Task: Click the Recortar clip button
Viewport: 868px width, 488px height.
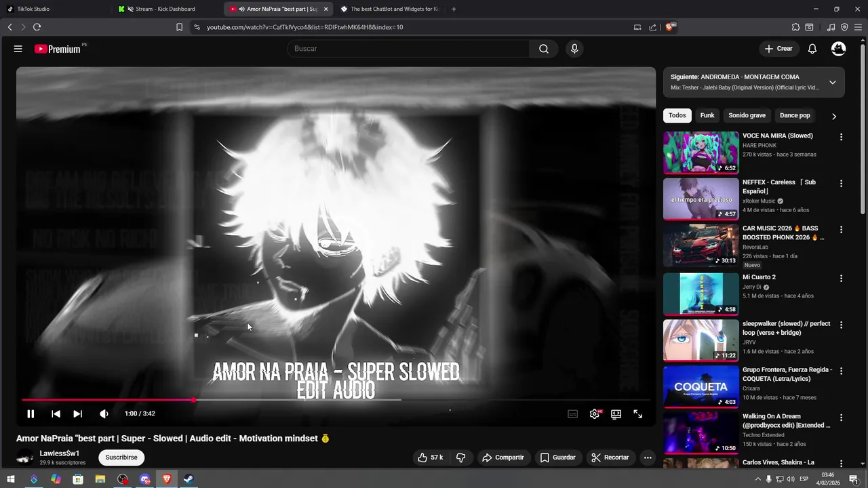Action: click(x=610, y=457)
